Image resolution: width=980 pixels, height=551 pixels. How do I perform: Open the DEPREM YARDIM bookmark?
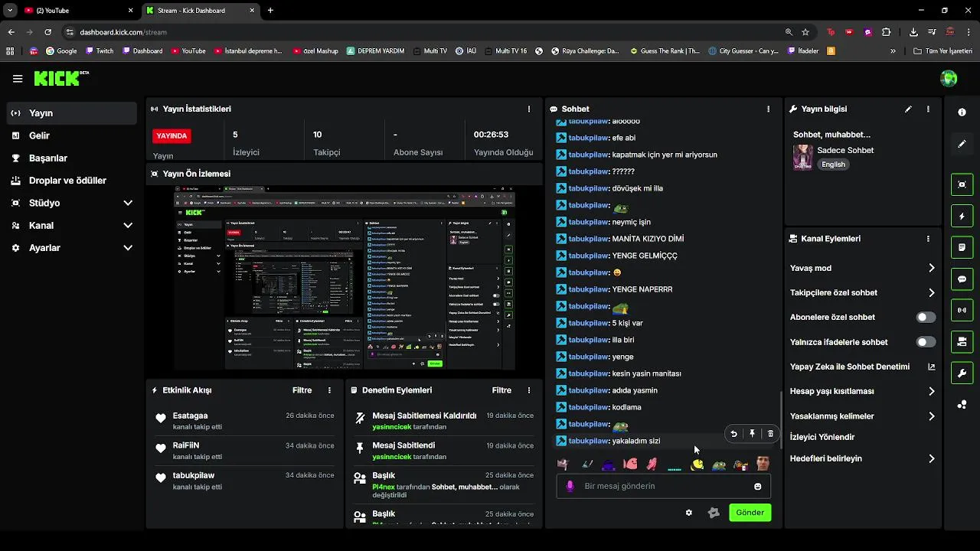pos(374,51)
